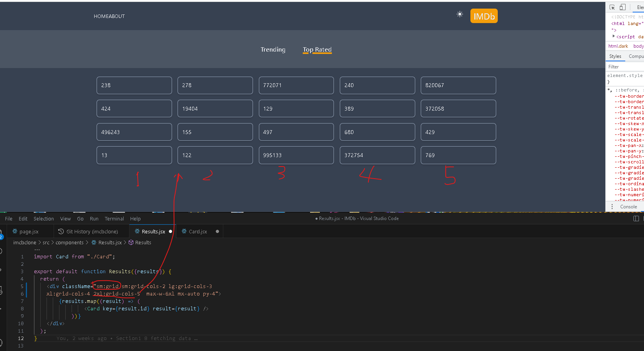Place cursor on import Card line
644x351 pixels.
coord(74,257)
